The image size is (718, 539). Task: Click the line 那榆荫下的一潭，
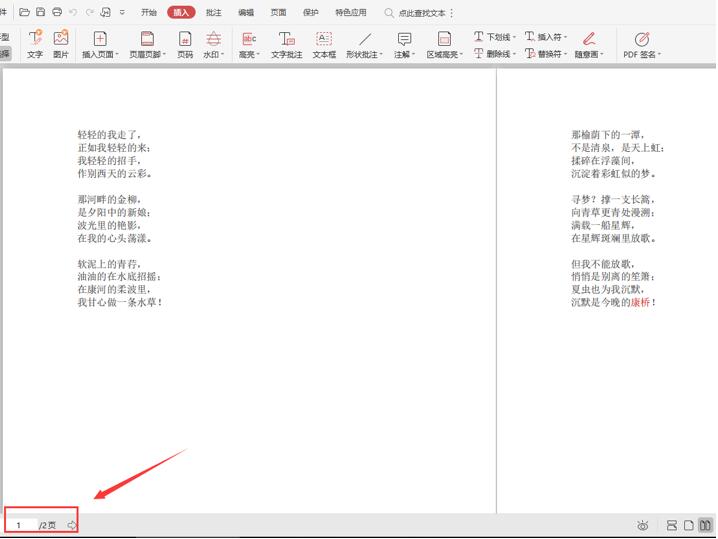click(608, 135)
